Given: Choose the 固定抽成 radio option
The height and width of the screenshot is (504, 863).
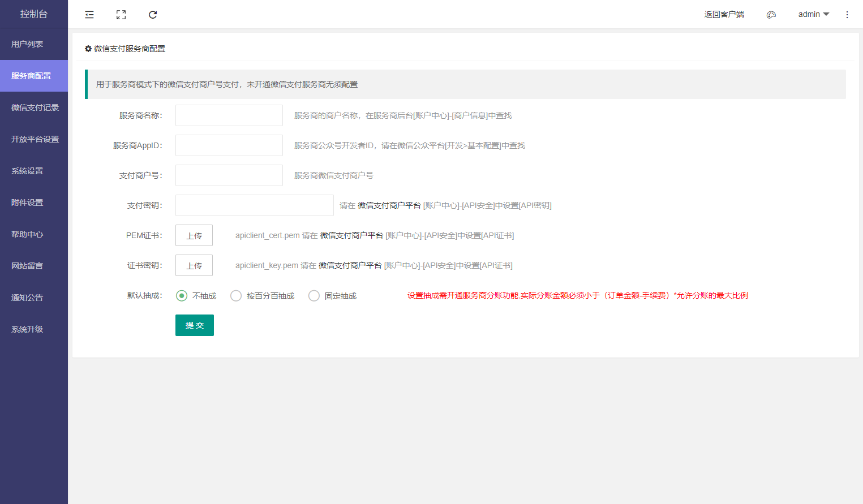Looking at the screenshot, I should pyautogui.click(x=314, y=296).
